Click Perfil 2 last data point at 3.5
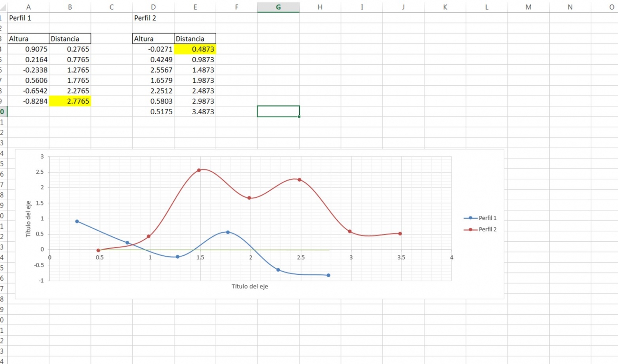 400,233
